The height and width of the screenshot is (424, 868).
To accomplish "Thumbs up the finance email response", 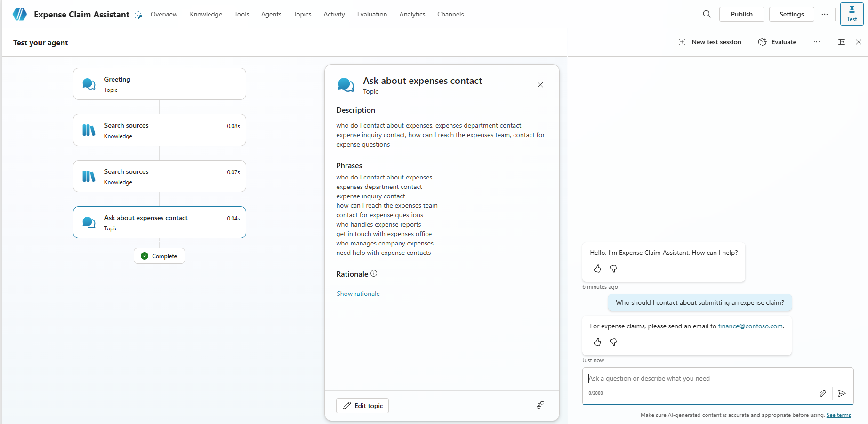I will pos(597,342).
